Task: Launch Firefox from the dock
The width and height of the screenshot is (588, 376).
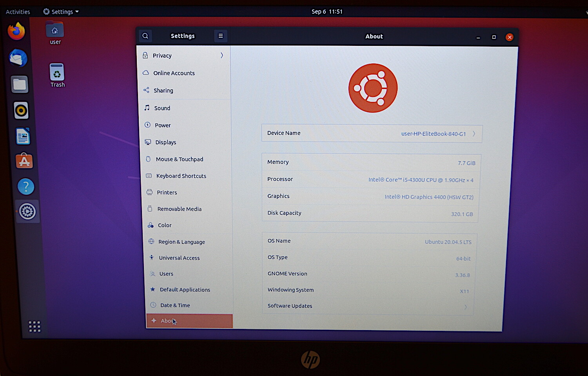Action: (x=16, y=31)
